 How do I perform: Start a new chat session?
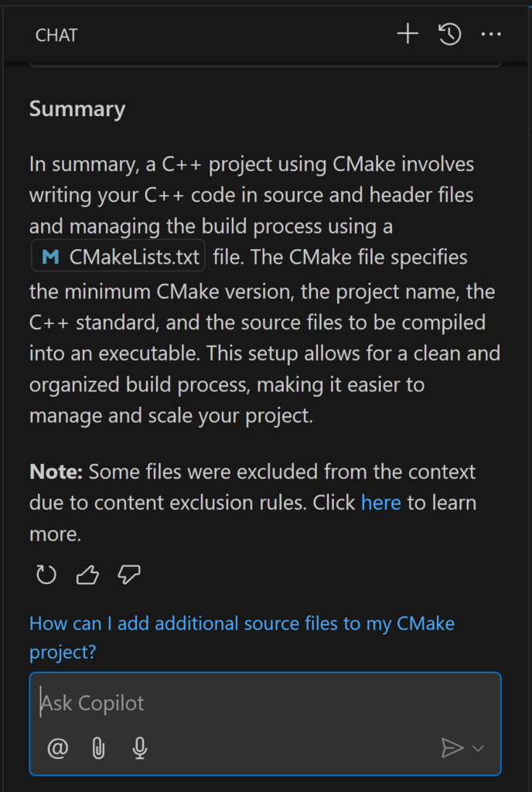click(x=408, y=34)
